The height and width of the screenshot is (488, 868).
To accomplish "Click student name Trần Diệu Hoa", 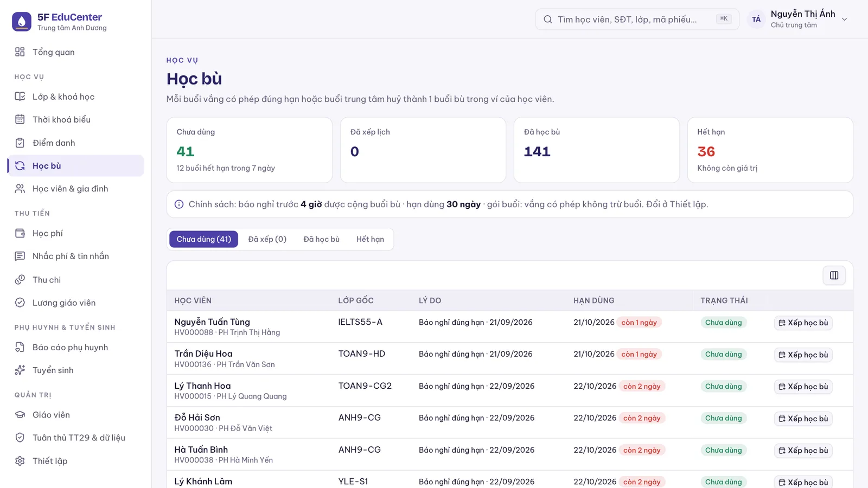I will point(203,354).
